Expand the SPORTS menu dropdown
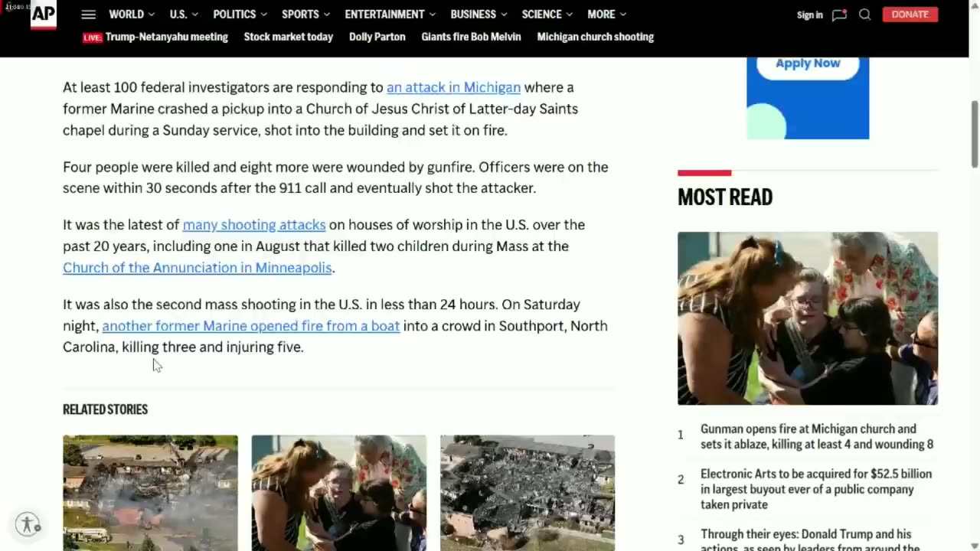 click(x=306, y=15)
